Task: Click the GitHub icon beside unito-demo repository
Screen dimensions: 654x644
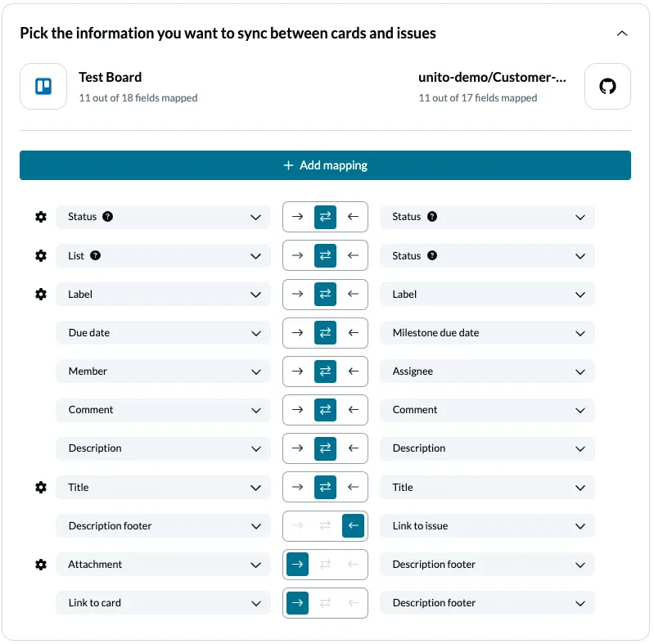Action: coord(607,87)
